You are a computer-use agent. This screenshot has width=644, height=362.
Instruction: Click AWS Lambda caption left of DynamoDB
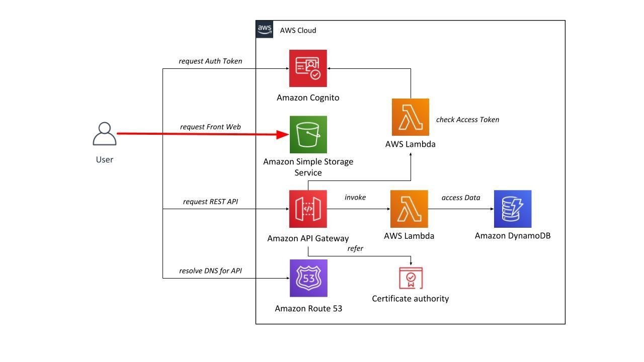click(x=409, y=235)
